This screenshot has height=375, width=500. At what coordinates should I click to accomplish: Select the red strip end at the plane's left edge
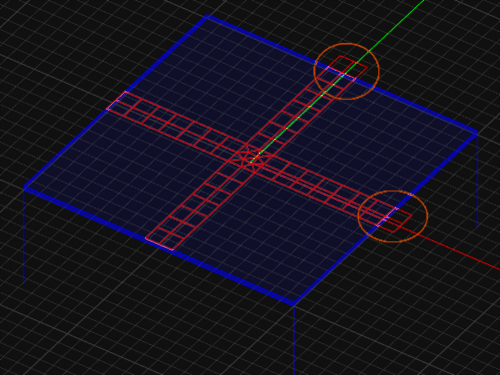tap(117, 100)
